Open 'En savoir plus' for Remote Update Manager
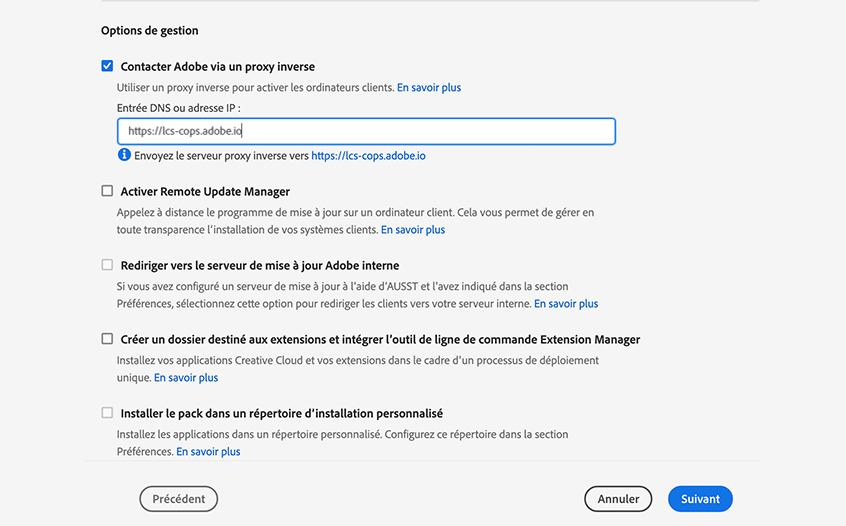This screenshot has height=526, width=846. coord(413,230)
